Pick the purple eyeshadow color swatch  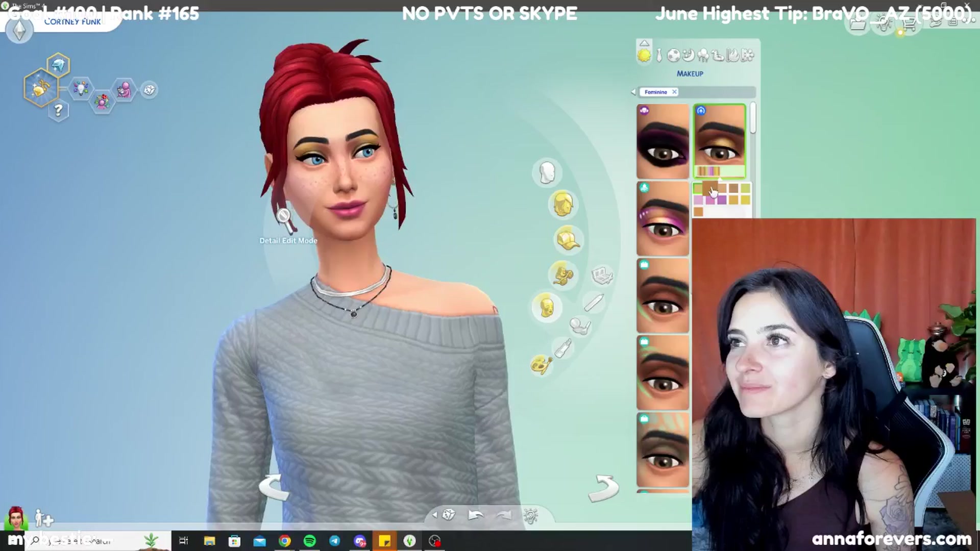722,201
